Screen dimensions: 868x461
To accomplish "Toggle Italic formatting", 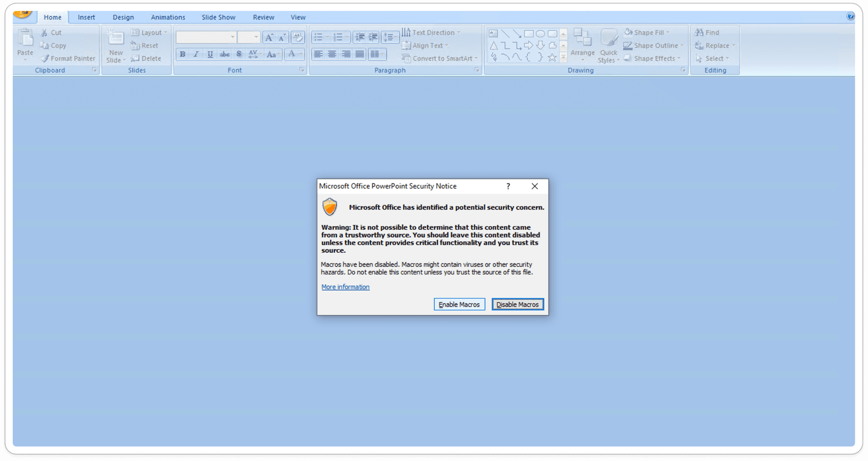I will click(196, 54).
